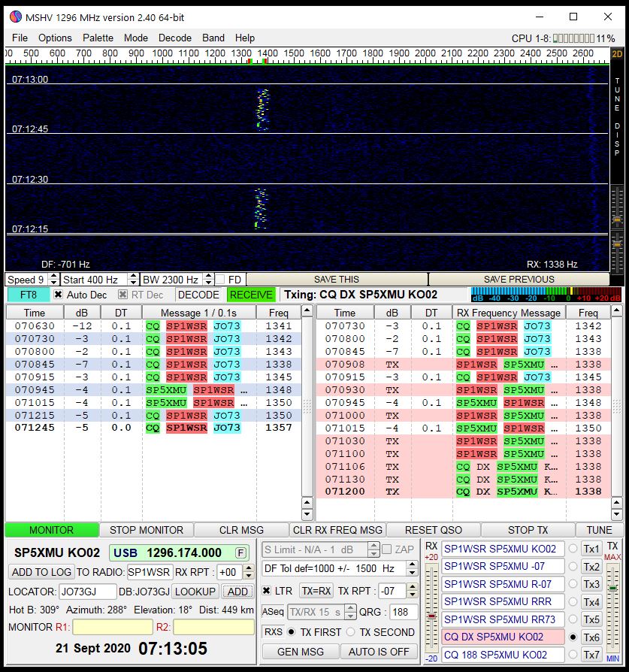Screen dimensions: 629x672
Task: Decrease the ASeq TX/RX 15 s spinner
Action: (350, 616)
